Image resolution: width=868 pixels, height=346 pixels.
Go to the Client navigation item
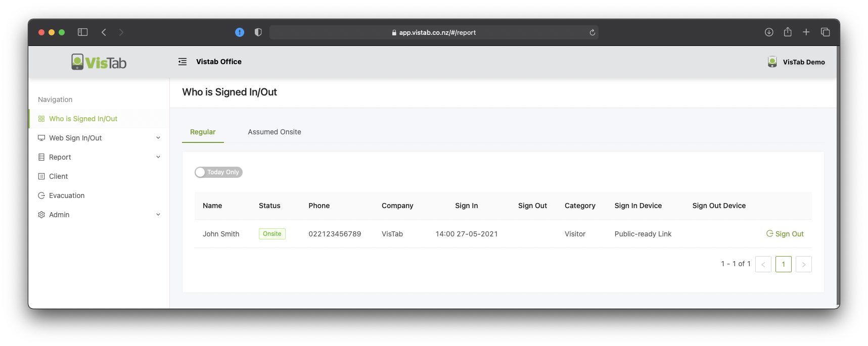click(58, 176)
